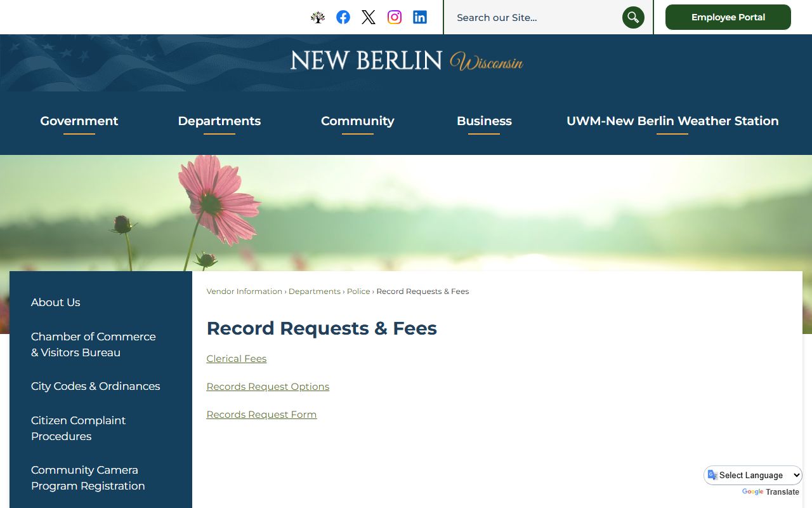Open the Employee Portal button
The width and height of the screenshot is (812, 508).
pos(728,17)
